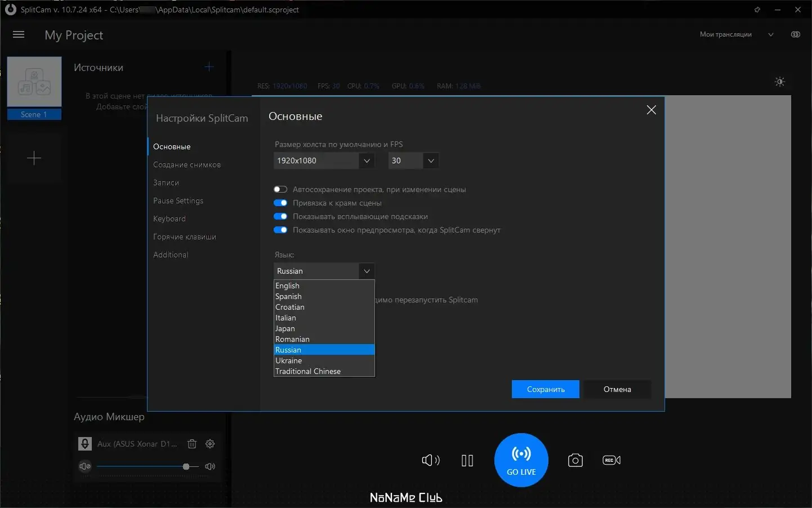Click the My Project title

tap(74, 35)
